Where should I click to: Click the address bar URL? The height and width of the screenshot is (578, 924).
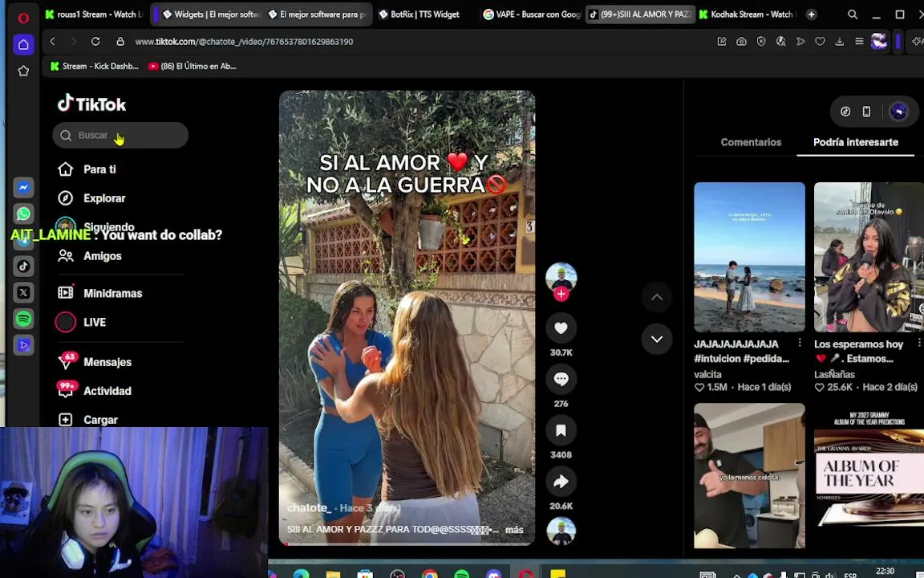244,41
